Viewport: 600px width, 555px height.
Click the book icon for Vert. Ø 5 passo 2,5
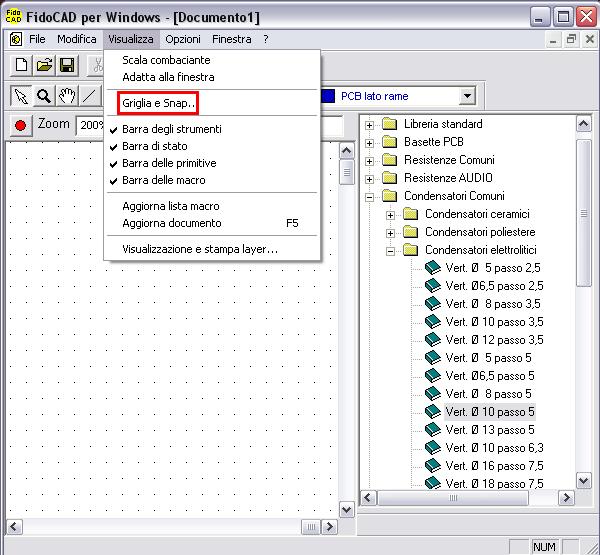433,268
